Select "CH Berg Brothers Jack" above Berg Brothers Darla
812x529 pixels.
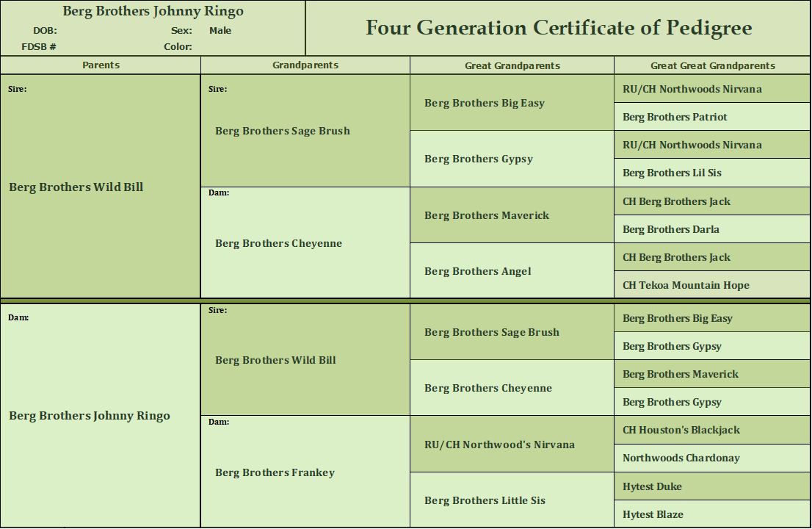(676, 201)
